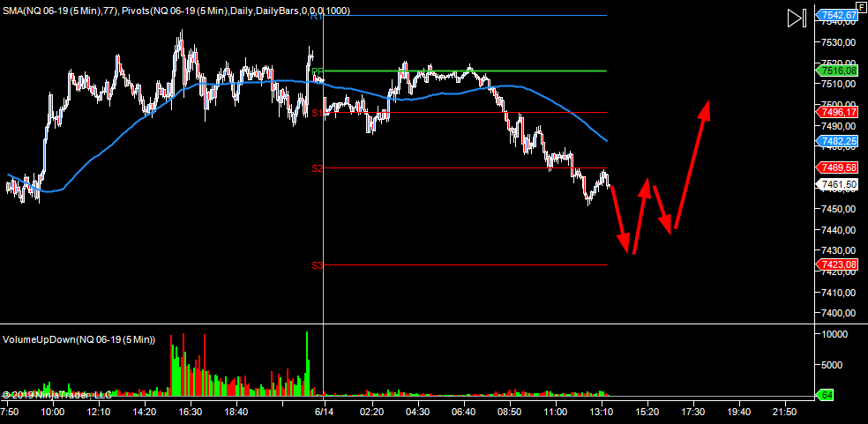Click the blue R1 horizontal resistance line
Screen dimensions: 868x424
pyautogui.click(x=465, y=16)
